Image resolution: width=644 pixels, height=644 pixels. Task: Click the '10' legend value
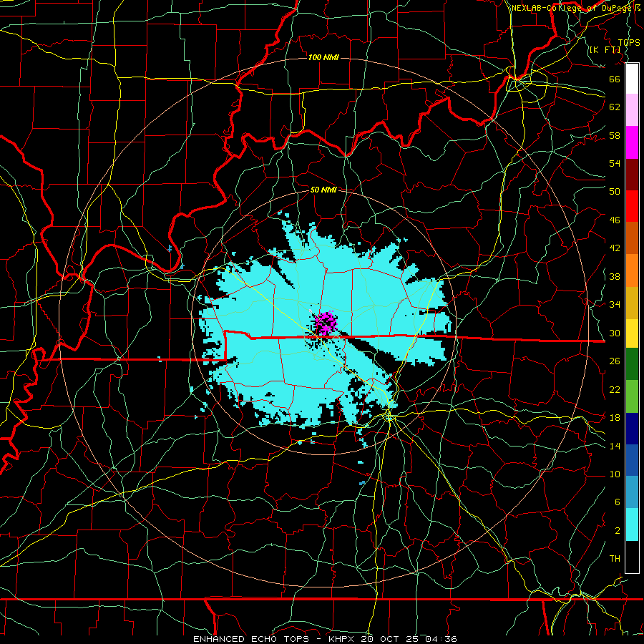[615, 474]
